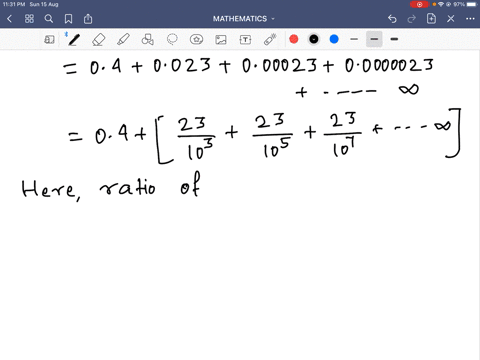Select the Eraser tool

click(99, 40)
